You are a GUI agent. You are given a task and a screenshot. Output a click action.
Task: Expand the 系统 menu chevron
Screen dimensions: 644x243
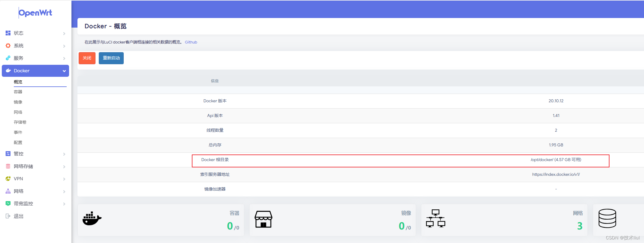(x=64, y=46)
